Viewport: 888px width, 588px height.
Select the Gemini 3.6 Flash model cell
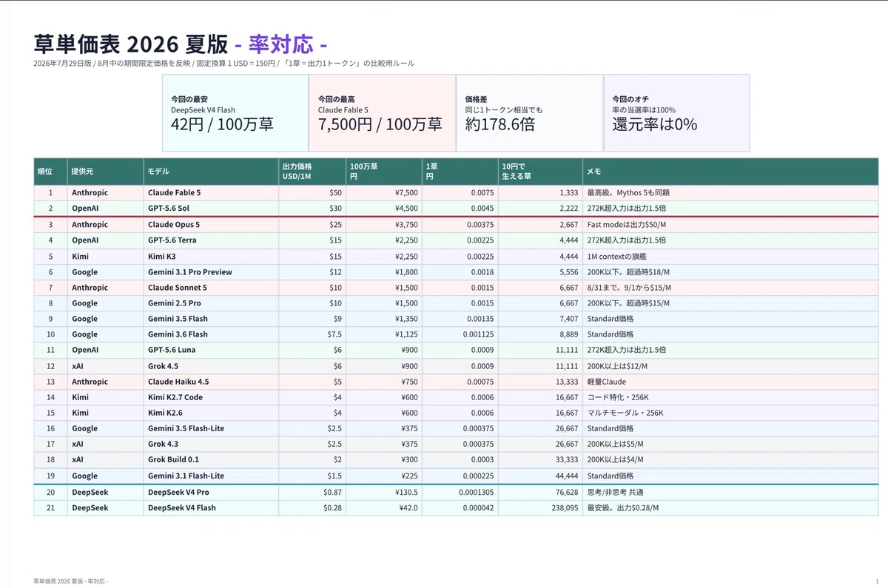coord(211,334)
